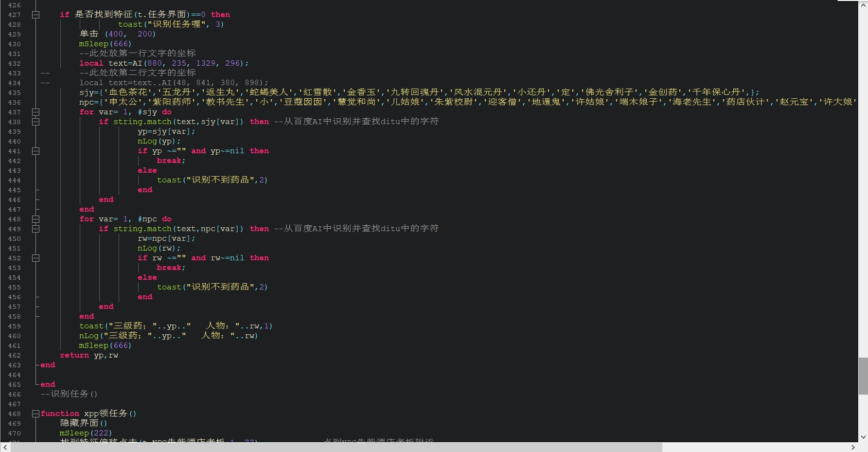Click '隐藏界面()' on line 469

pos(84,423)
